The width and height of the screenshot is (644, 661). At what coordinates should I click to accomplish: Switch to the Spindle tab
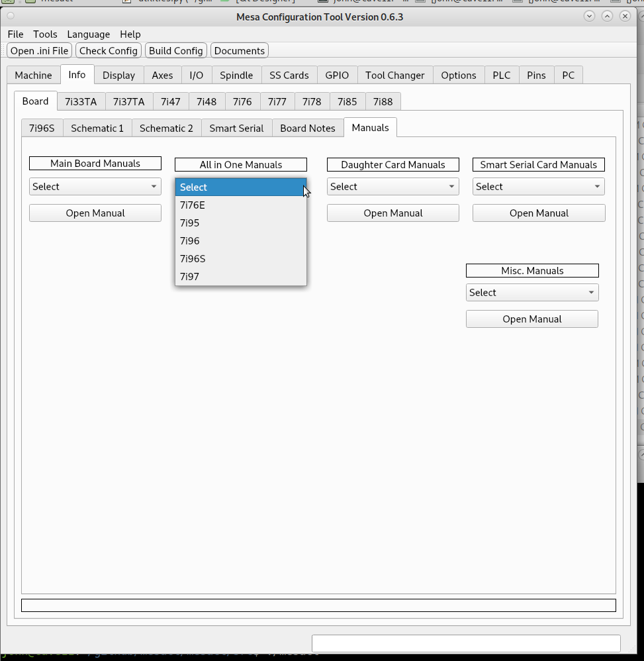tap(236, 75)
